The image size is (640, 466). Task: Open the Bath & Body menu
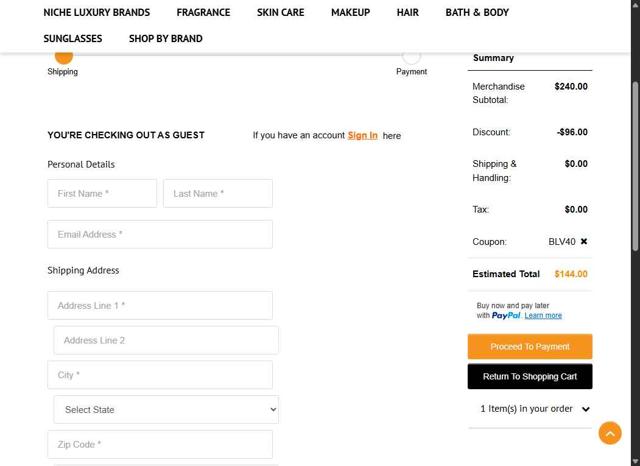[477, 13]
